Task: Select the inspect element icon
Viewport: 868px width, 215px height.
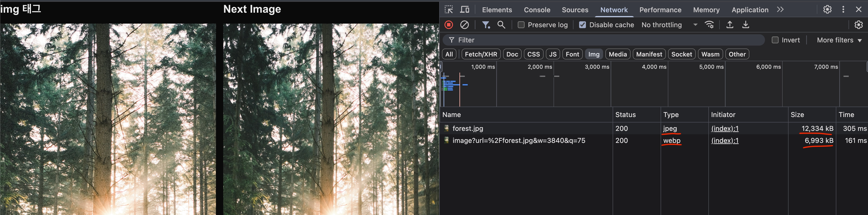Action: click(x=449, y=10)
